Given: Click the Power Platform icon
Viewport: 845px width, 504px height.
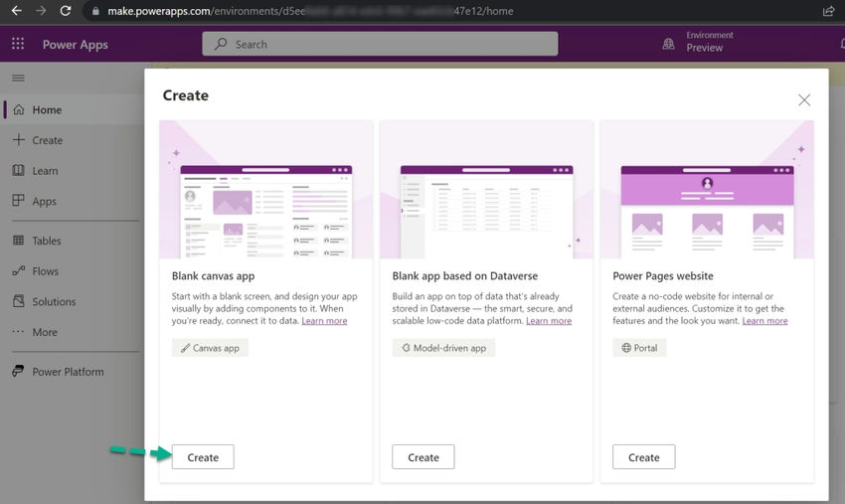Looking at the screenshot, I should pyautogui.click(x=18, y=371).
